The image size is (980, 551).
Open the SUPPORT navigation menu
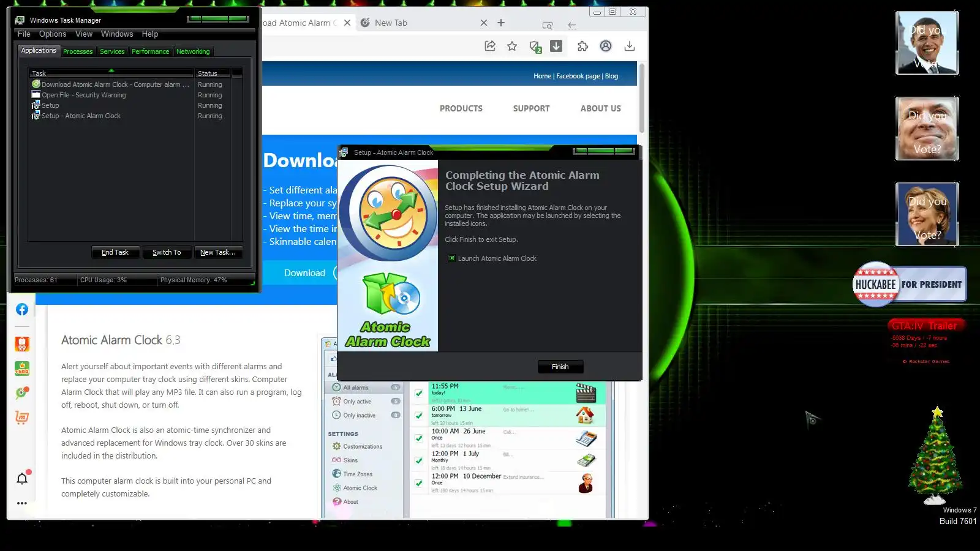(x=532, y=108)
